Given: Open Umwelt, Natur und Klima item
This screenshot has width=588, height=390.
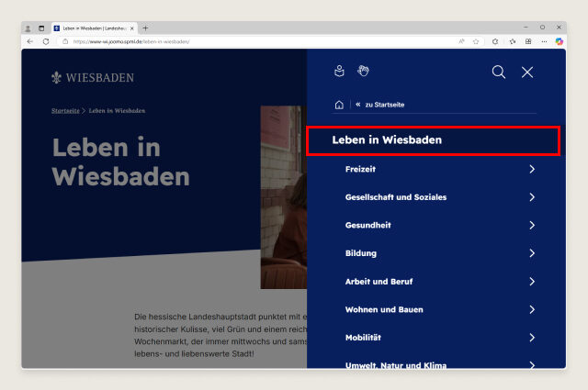Looking at the screenshot, I should pyautogui.click(x=396, y=365).
